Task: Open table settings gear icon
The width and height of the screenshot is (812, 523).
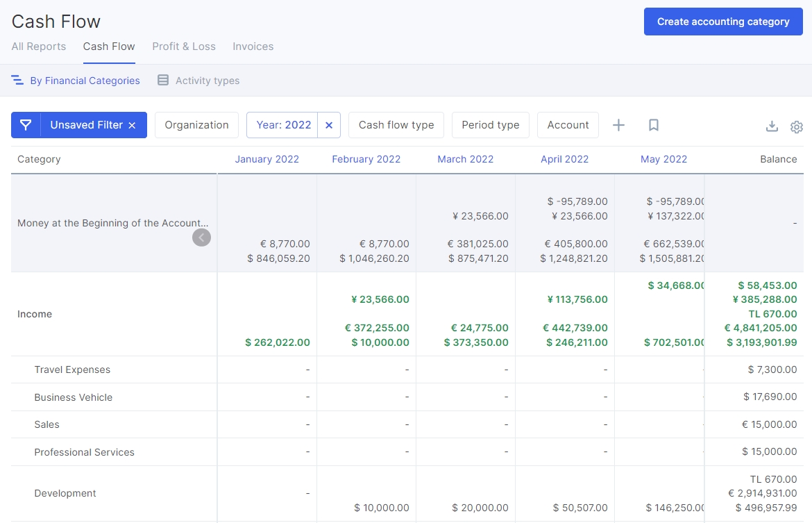Action: tap(796, 126)
